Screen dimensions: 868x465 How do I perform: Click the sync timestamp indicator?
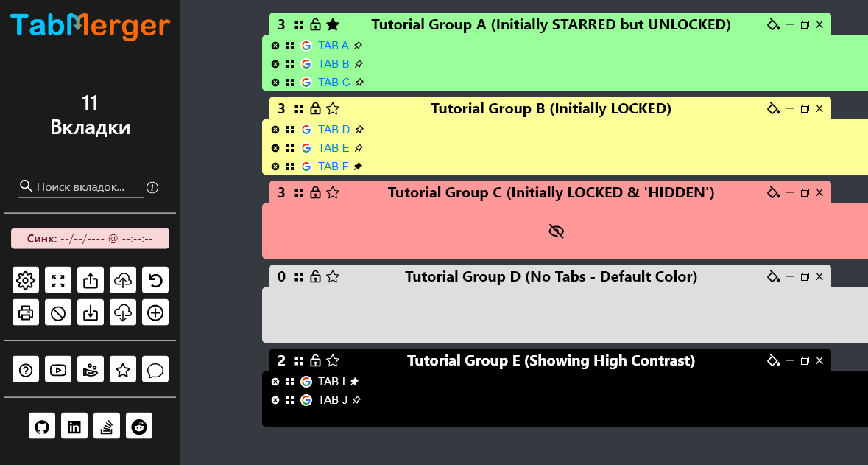click(91, 239)
